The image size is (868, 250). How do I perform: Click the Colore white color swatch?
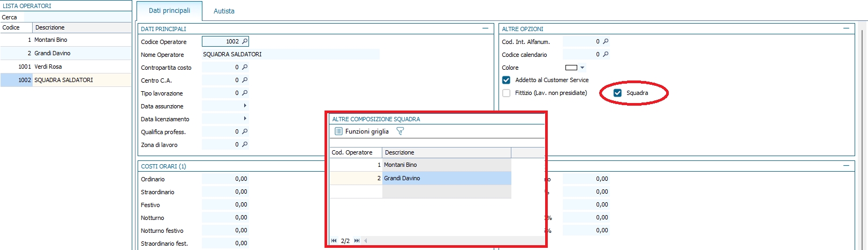pos(571,68)
